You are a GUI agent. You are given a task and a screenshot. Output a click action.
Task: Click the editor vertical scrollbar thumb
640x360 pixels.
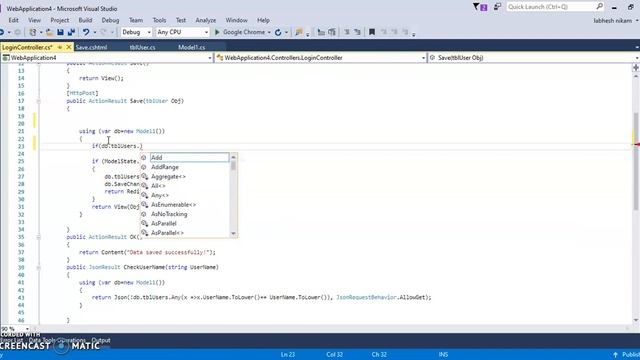click(x=636, y=161)
